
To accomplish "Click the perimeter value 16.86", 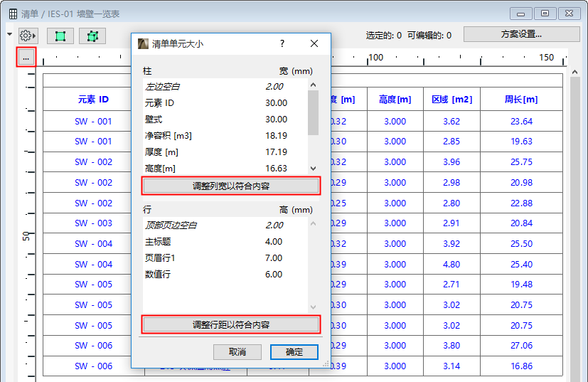I will (x=521, y=366).
